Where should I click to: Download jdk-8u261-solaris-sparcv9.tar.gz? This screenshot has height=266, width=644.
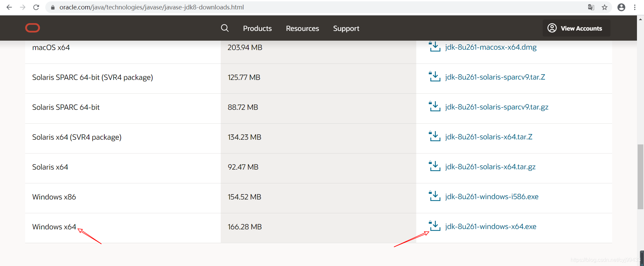497,107
